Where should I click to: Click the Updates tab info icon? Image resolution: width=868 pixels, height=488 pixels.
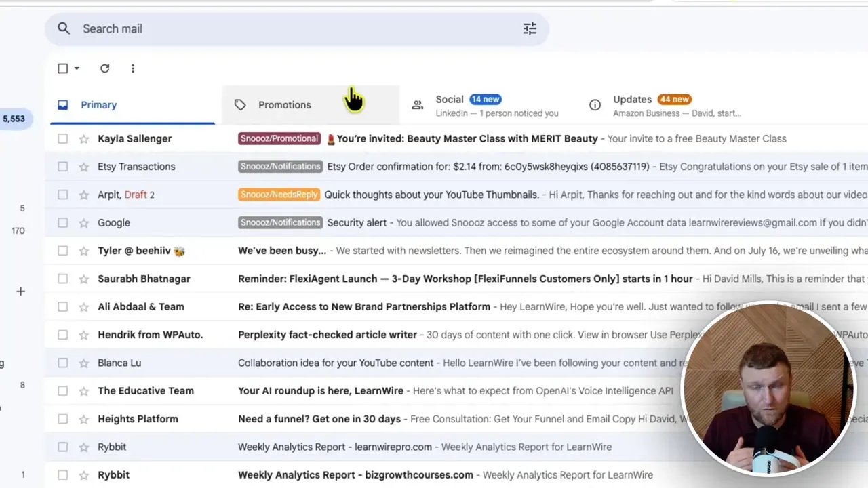point(595,105)
